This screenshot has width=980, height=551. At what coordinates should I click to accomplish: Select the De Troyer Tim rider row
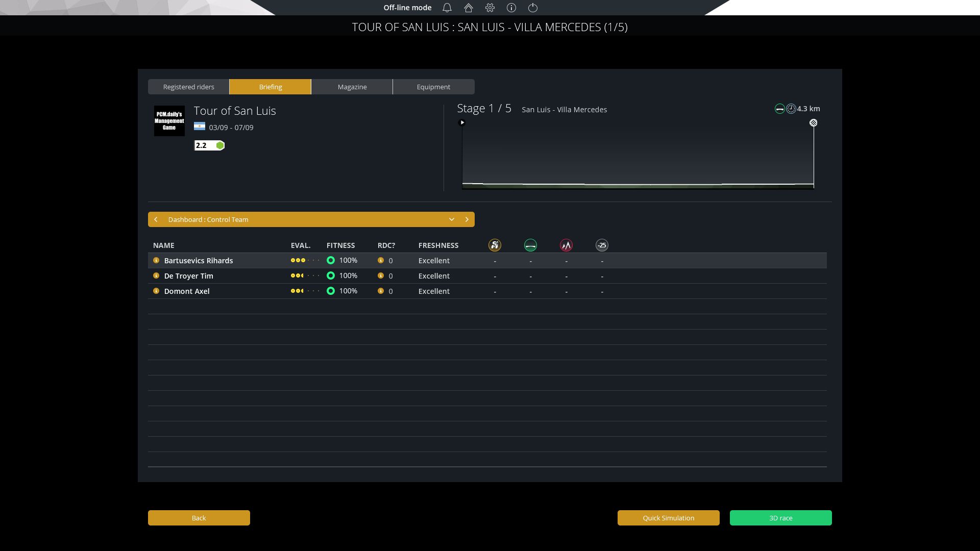point(189,276)
